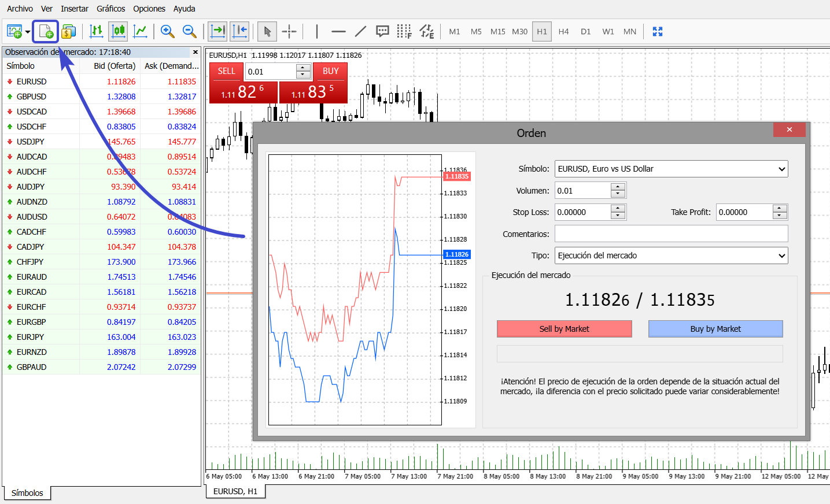Viewport: 830px width, 504px height.
Task: Zoom out of the chart
Action: [x=189, y=31]
